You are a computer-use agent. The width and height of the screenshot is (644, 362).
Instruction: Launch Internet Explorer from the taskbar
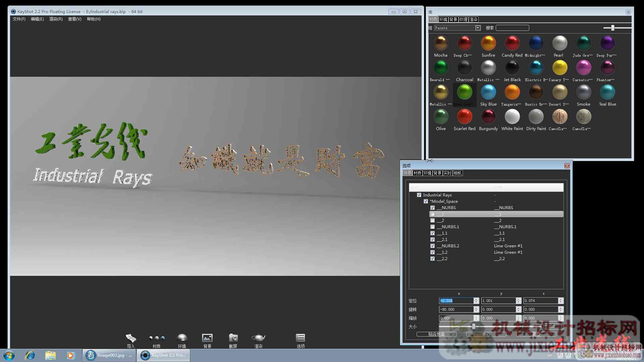point(30,355)
